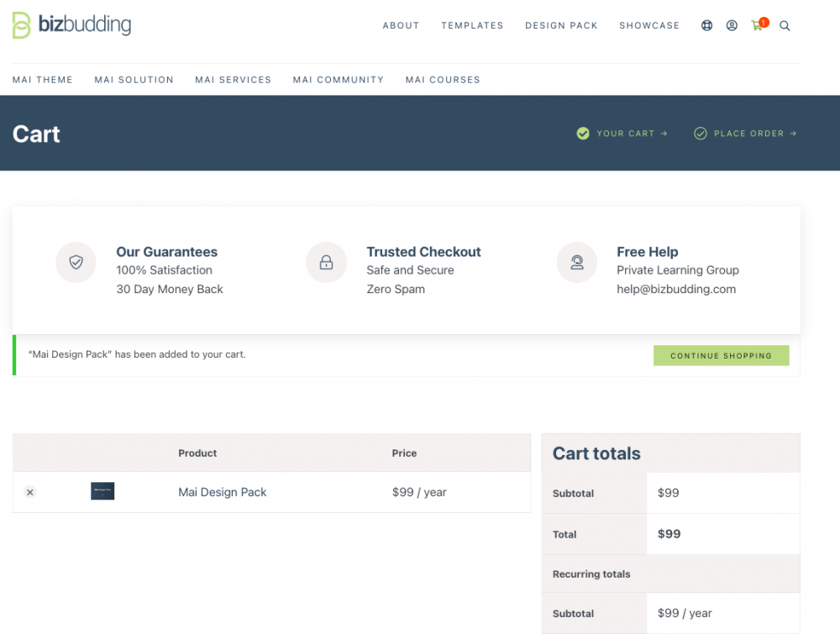Click the Cart page title

36,134
